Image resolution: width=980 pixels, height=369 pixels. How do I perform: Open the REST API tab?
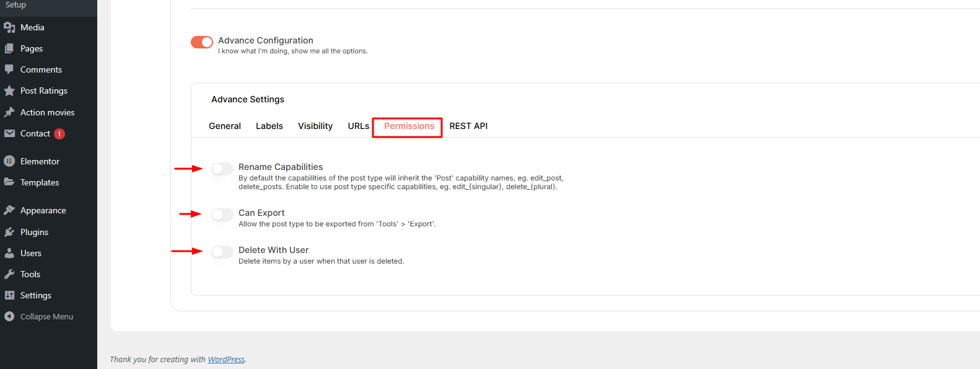click(468, 126)
